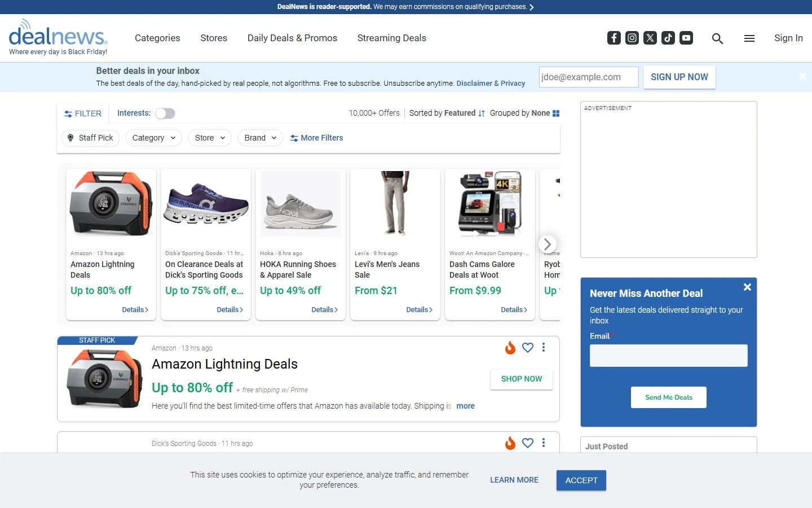
Task: Expand the Brand filter dropdown
Action: coord(261,138)
